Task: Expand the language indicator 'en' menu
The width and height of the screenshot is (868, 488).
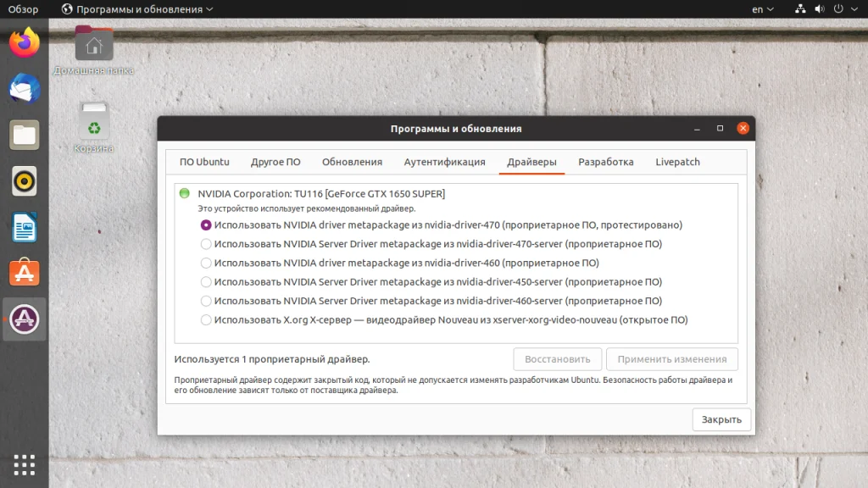Action: (760, 8)
